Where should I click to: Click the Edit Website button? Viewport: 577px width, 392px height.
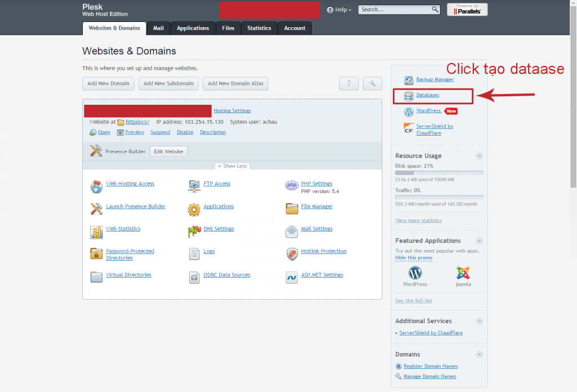pos(168,152)
